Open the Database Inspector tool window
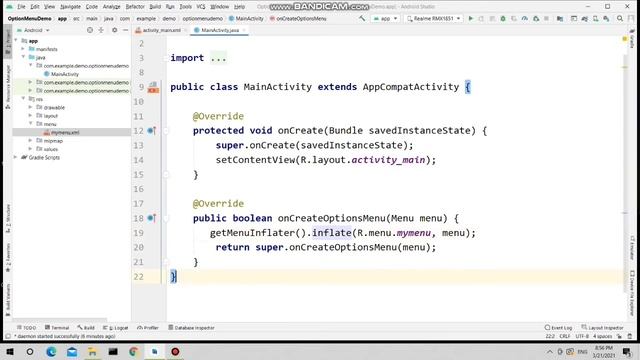The image size is (640, 360). (x=191, y=328)
